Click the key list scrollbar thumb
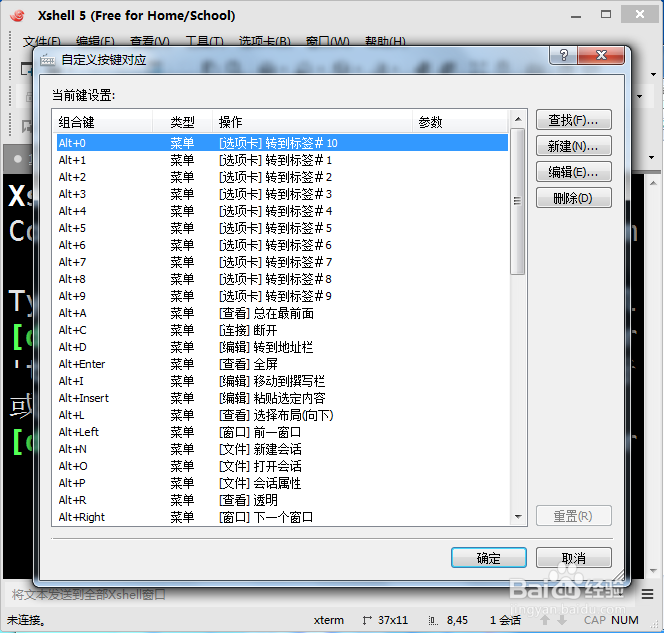Image resolution: width=664 pixels, height=633 pixels. tap(517, 202)
